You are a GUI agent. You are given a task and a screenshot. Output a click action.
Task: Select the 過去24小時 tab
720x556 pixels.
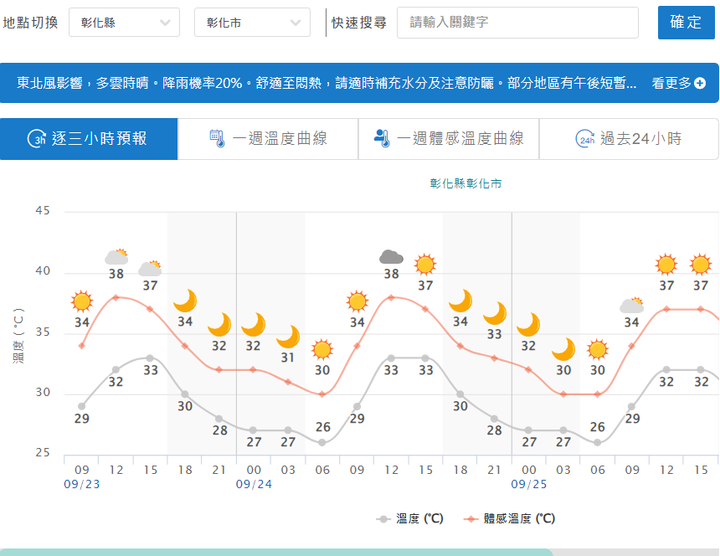(x=629, y=139)
